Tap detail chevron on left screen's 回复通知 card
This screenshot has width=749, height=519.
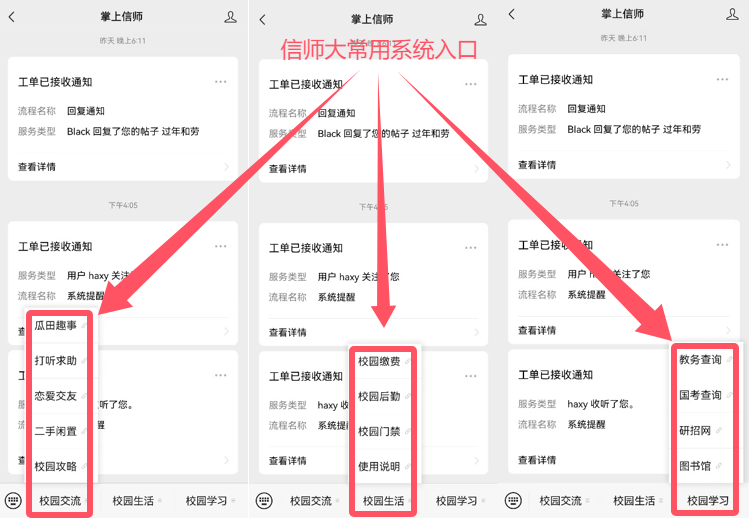pos(226,167)
